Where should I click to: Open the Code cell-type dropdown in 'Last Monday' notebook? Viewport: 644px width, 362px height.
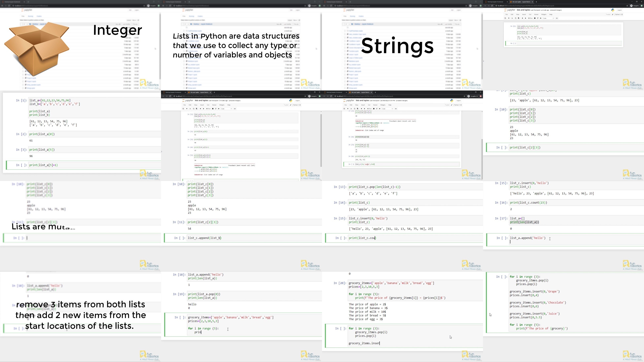(387, 109)
